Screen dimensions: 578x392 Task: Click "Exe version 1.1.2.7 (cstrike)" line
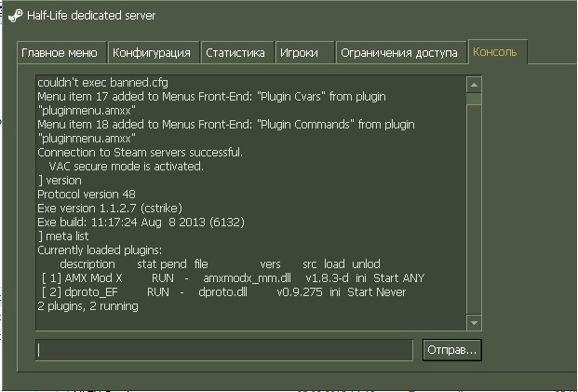(x=110, y=208)
